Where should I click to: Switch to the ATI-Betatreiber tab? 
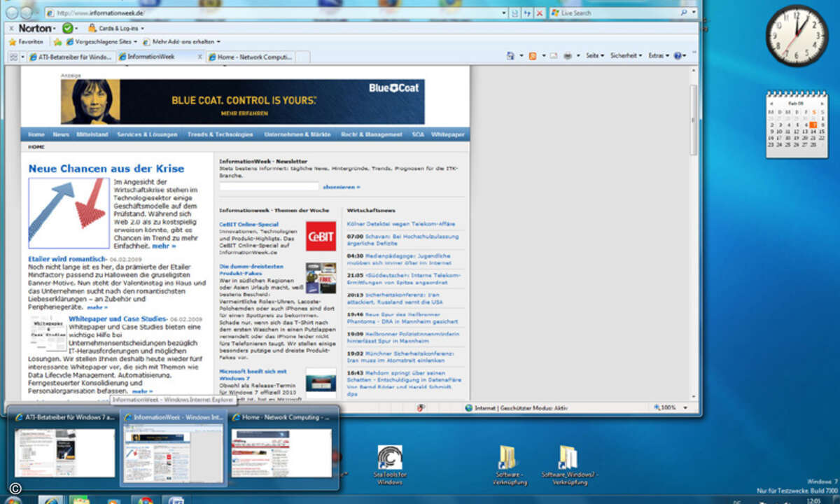tap(69, 57)
